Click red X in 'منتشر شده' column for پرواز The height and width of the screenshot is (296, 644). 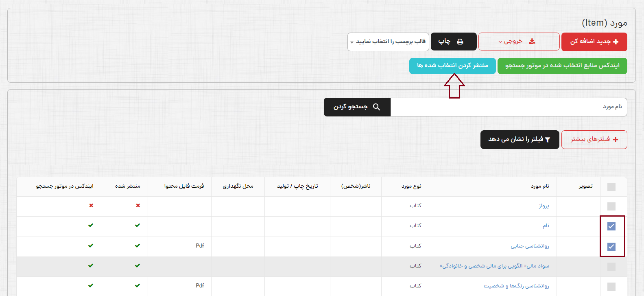point(138,206)
